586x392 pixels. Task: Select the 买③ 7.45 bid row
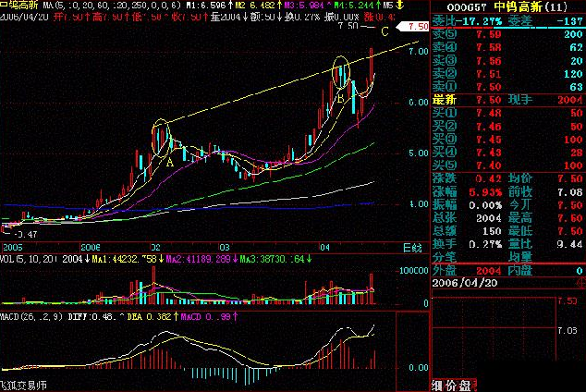507,140
